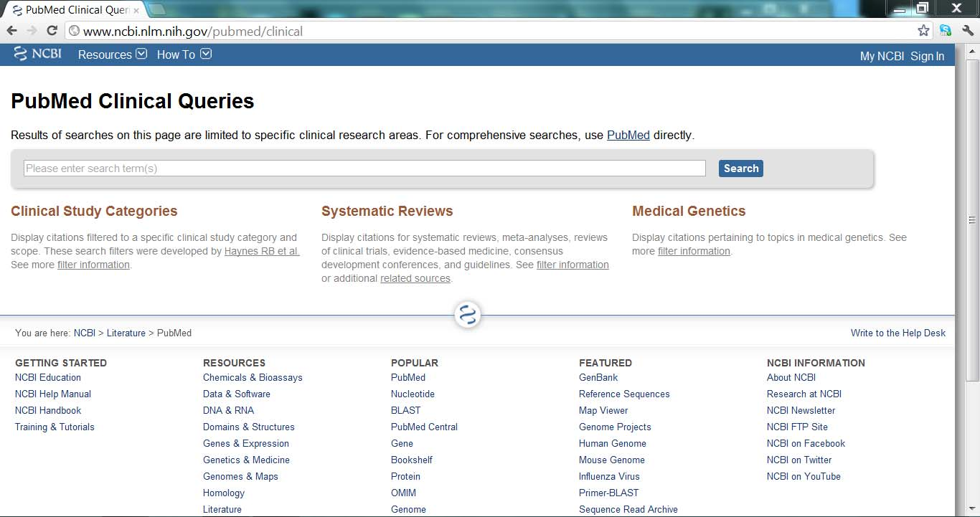This screenshot has height=517, width=980.
Task: Click NCBI in the breadcrumb trail
Action: 85,333
